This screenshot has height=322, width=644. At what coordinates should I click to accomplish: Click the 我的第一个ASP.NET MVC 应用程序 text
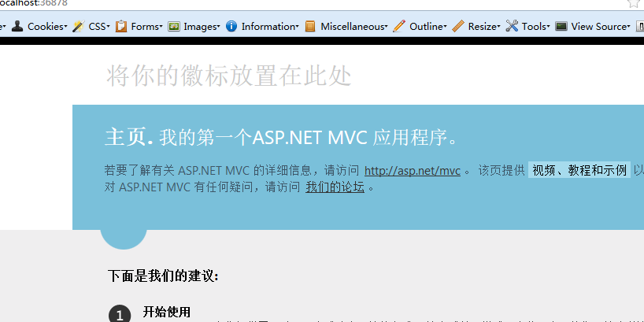point(308,138)
